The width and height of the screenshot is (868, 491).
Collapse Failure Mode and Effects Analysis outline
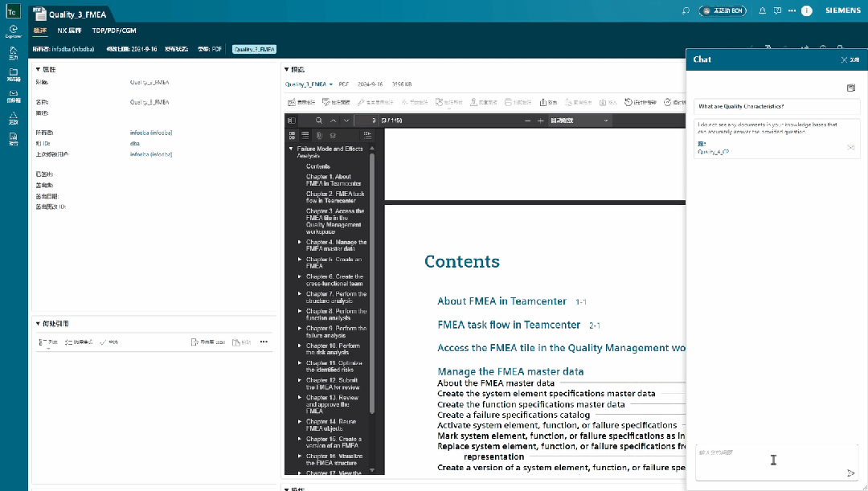(x=291, y=149)
